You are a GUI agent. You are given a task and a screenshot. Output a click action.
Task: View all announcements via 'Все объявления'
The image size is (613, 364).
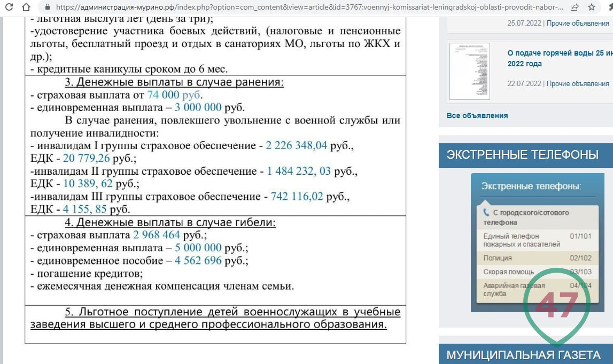click(x=477, y=115)
